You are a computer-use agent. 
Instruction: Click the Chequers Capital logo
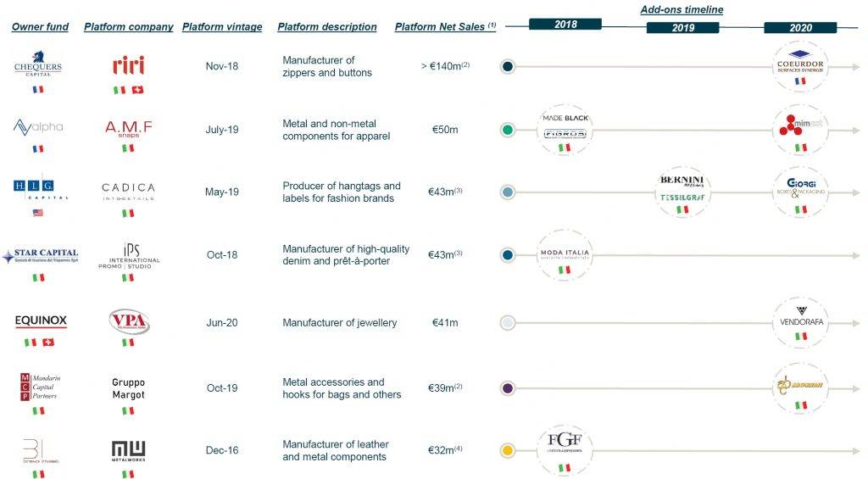click(x=38, y=64)
